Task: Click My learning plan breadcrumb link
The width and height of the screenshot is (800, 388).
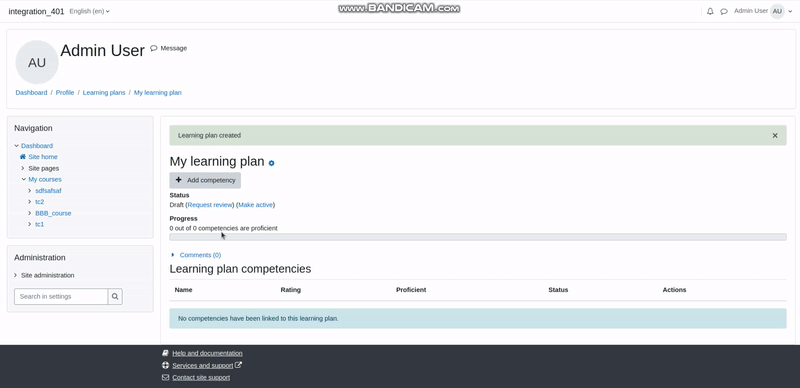Action: pyautogui.click(x=158, y=92)
